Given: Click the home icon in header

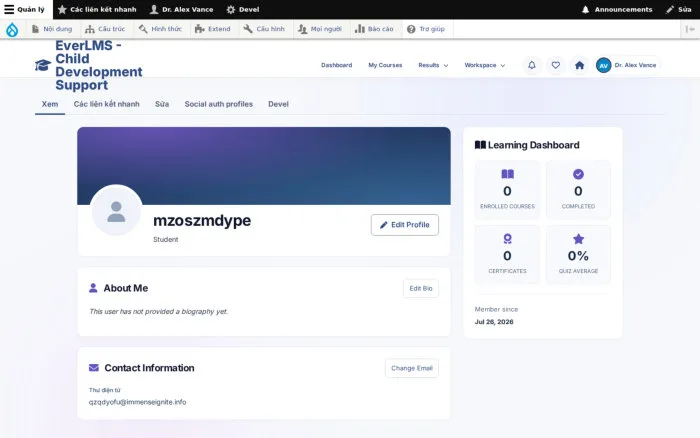Looking at the screenshot, I should [x=579, y=65].
